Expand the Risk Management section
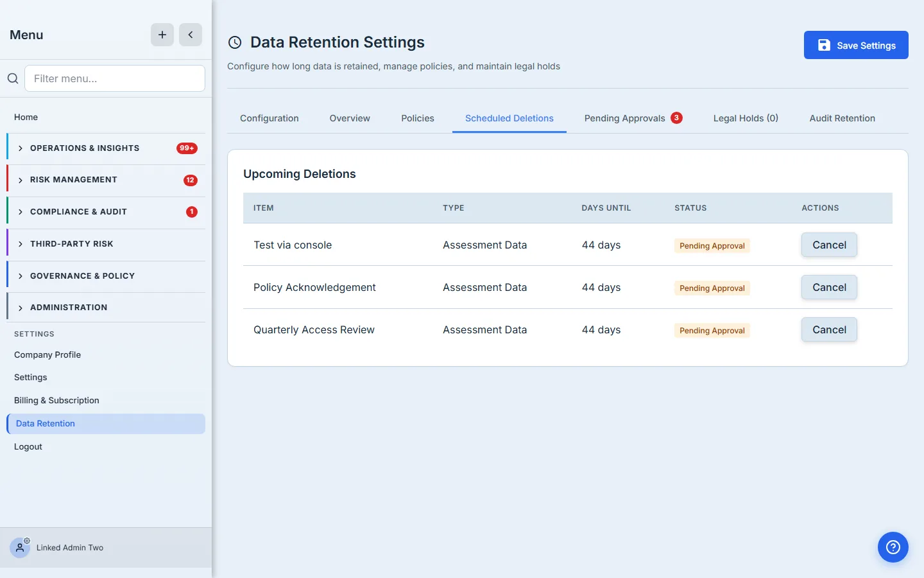Viewport: 924px width, 578px height. tap(107, 180)
